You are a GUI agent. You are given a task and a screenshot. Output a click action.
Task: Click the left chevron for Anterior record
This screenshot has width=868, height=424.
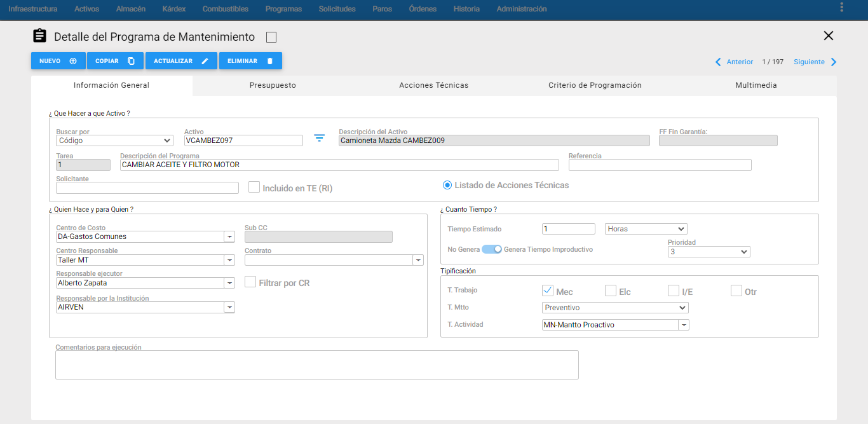click(718, 62)
